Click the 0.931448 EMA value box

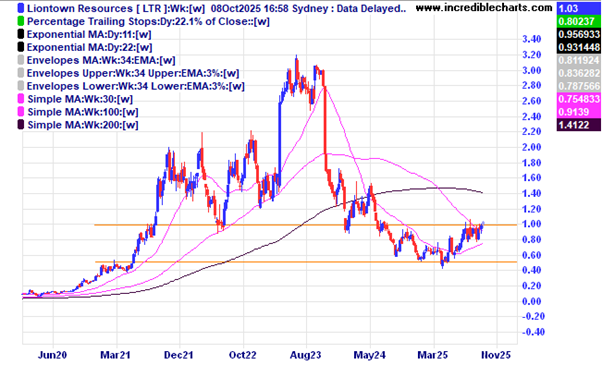[x=579, y=47]
